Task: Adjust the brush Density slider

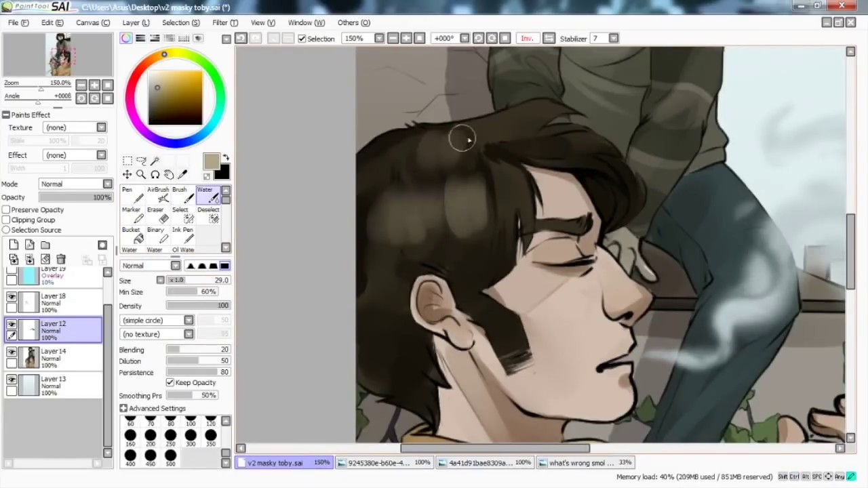Action: (x=198, y=306)
